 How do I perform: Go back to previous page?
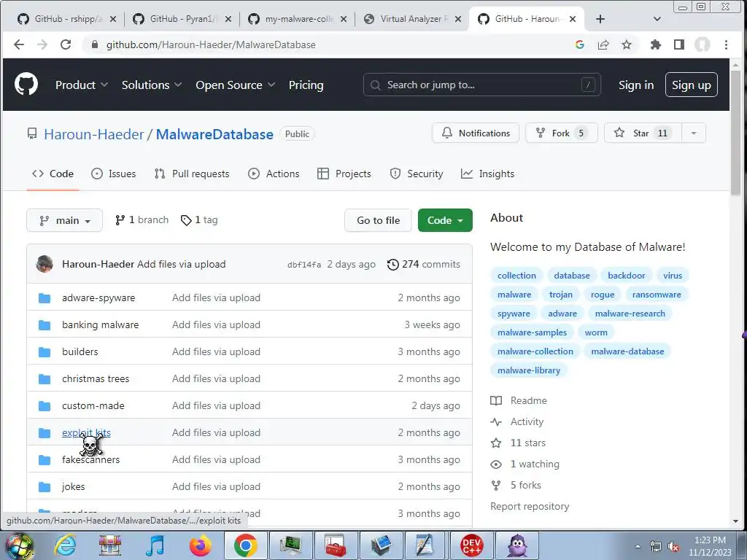19,44
